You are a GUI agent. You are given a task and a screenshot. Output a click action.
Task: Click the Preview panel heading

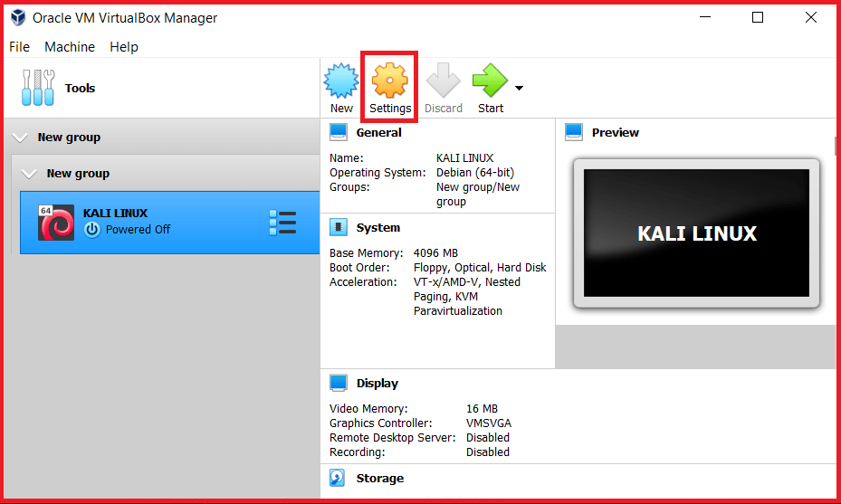click(616, 132)
